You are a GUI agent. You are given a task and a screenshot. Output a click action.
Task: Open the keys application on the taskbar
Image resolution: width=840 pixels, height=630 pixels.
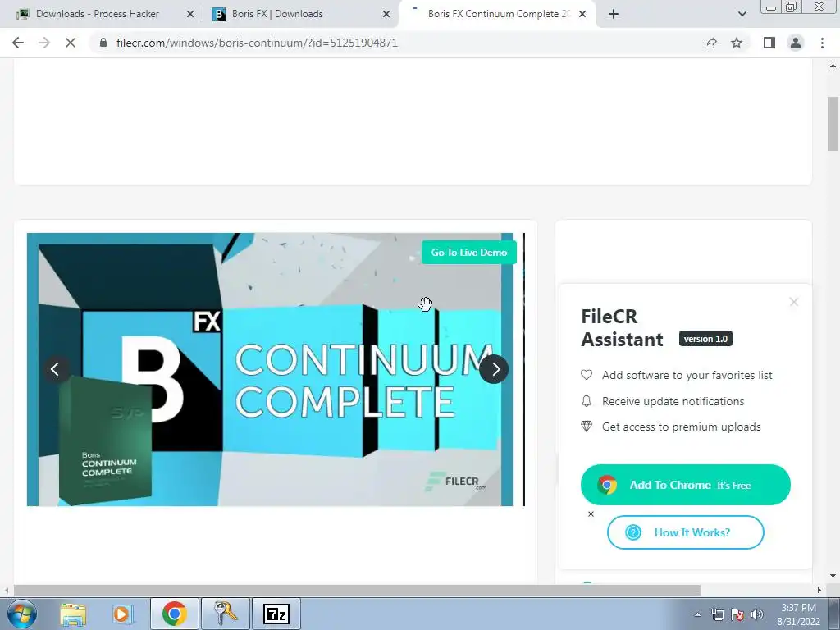click(x=225, y=614)
